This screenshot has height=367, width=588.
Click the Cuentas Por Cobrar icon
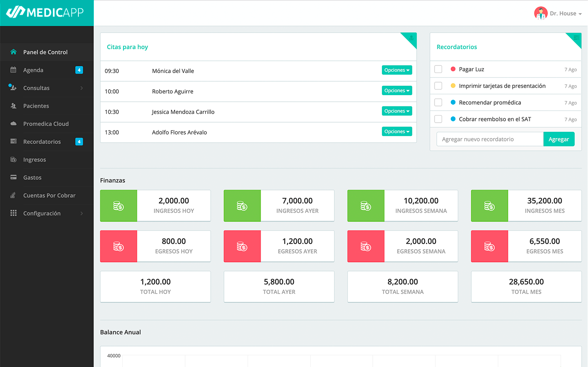coord(13,195)
